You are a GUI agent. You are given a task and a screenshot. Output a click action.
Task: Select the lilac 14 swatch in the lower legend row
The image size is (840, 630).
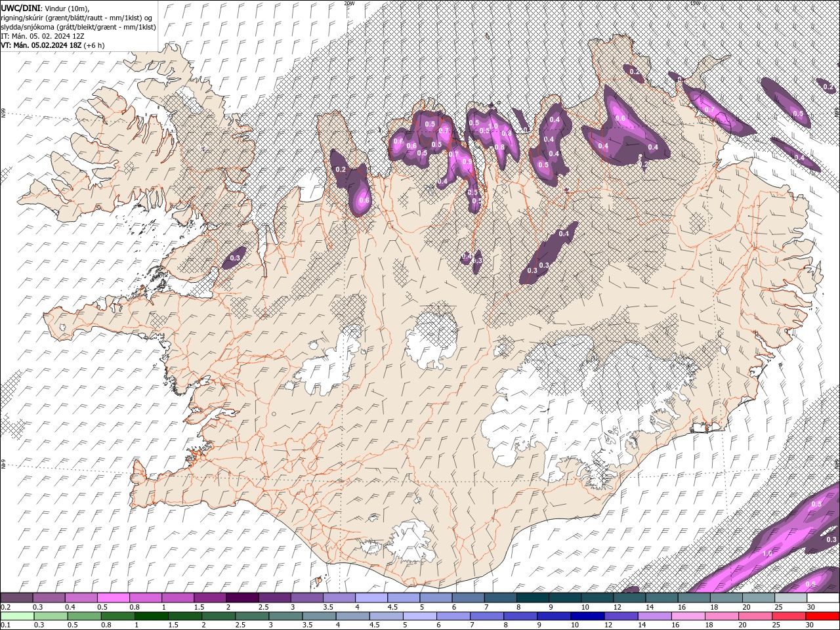pyautogui.click(x=654, y=616)
